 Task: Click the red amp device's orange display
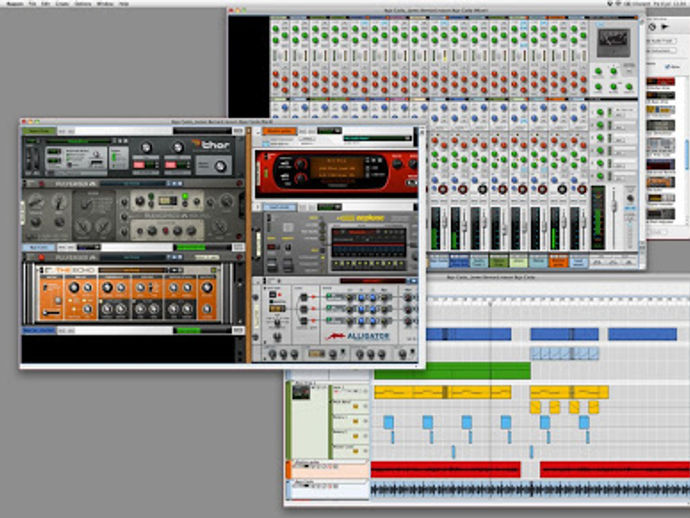pyautogui.click(x=337, y=168)
